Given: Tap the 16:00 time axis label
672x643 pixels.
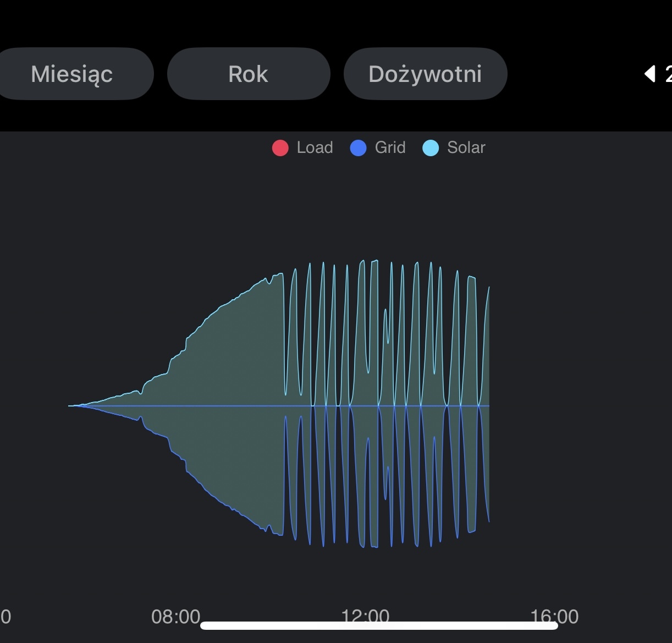Looking at the screenshot, I should point(554,615).
